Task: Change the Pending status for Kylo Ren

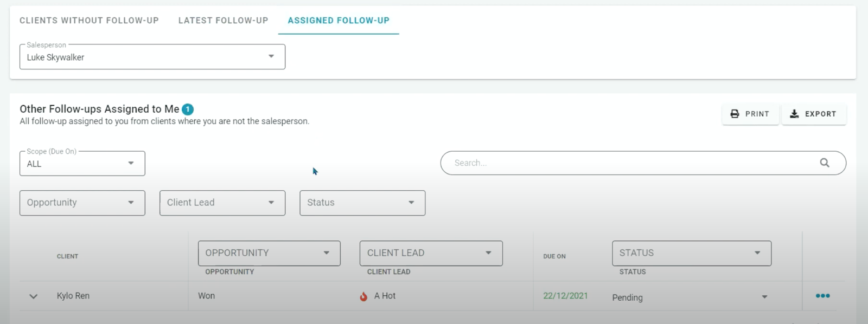Action: click(689, 297)
